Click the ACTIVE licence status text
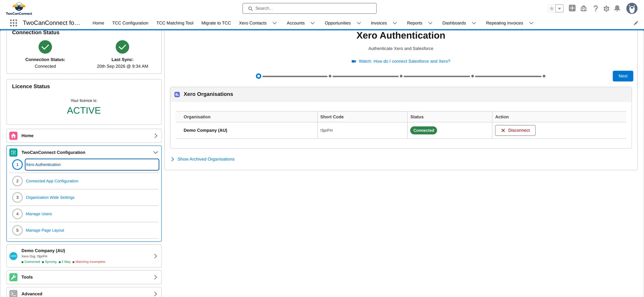Image resolution: width=644 pixels, height=297 pixels. 84,111
